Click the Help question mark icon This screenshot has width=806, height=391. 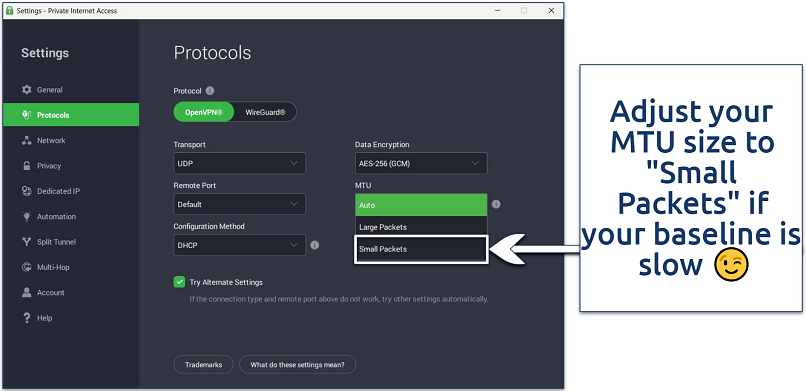27,318
